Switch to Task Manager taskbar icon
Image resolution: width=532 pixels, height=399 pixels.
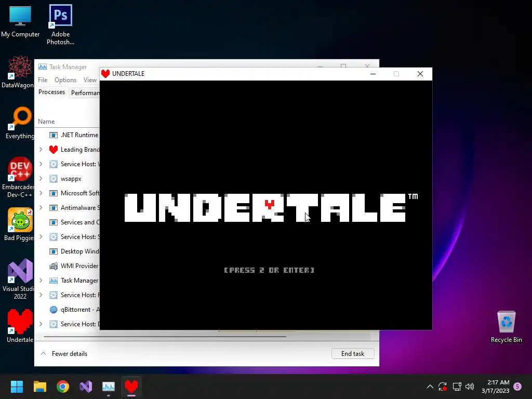(109, 387)
